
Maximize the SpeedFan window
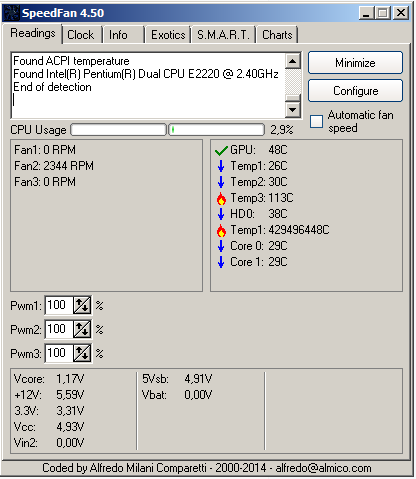[x=383, y=13]
